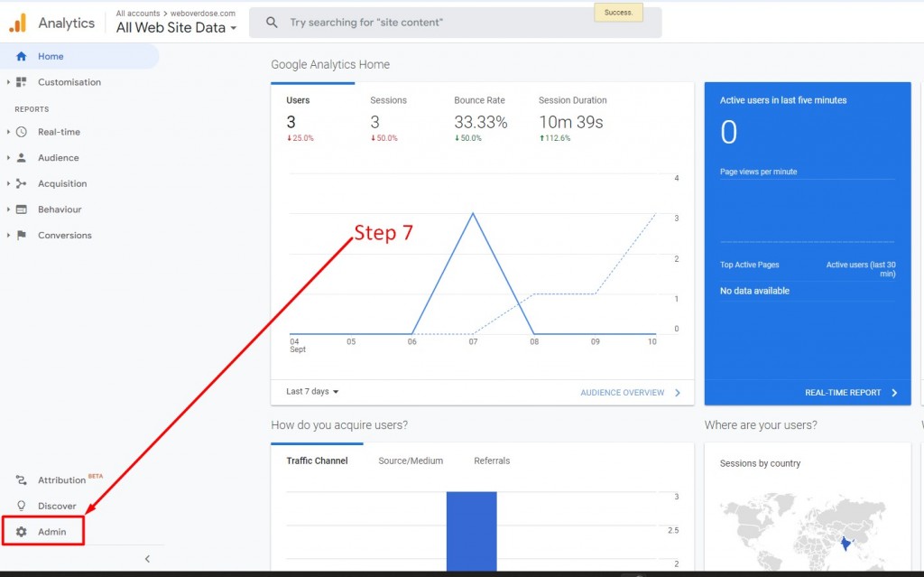Click the Admin gear icon
Image resolution: width=924 pixels, height=577 pixels.
22,532
